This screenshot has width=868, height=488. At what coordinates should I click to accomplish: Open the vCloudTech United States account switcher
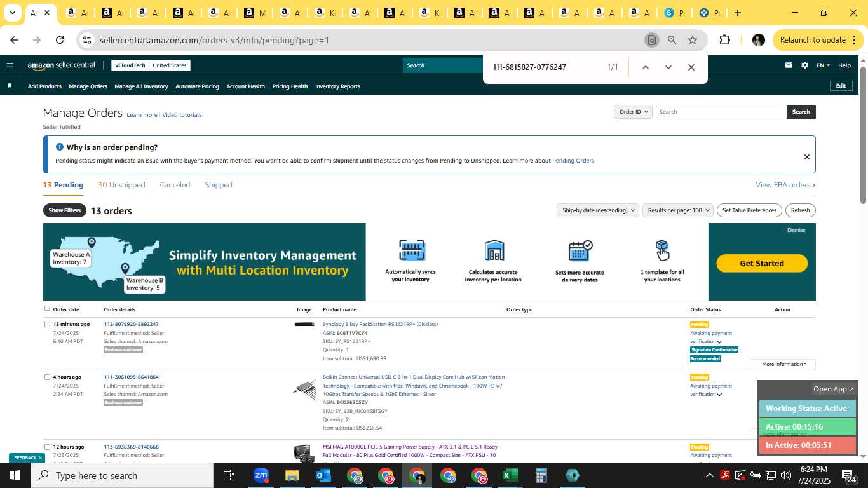point(151,65)
